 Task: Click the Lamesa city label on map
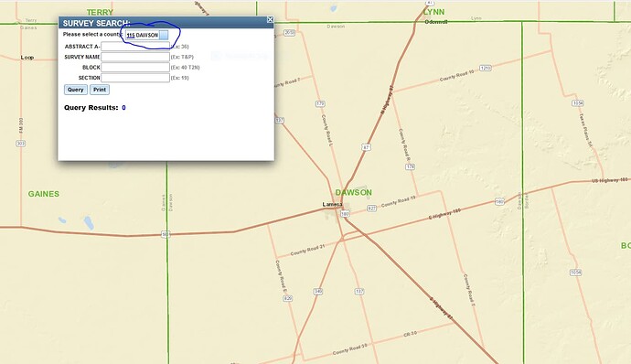coord(332,205)
